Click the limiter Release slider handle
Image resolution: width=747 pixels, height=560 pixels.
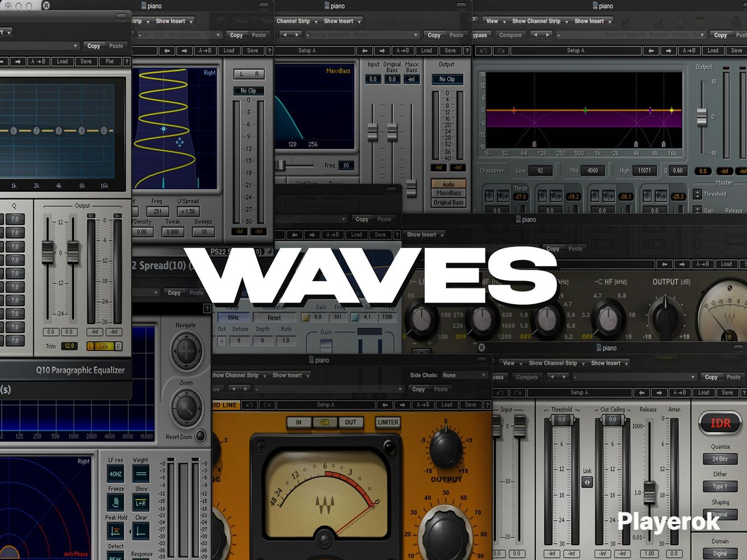pos(649,493)
